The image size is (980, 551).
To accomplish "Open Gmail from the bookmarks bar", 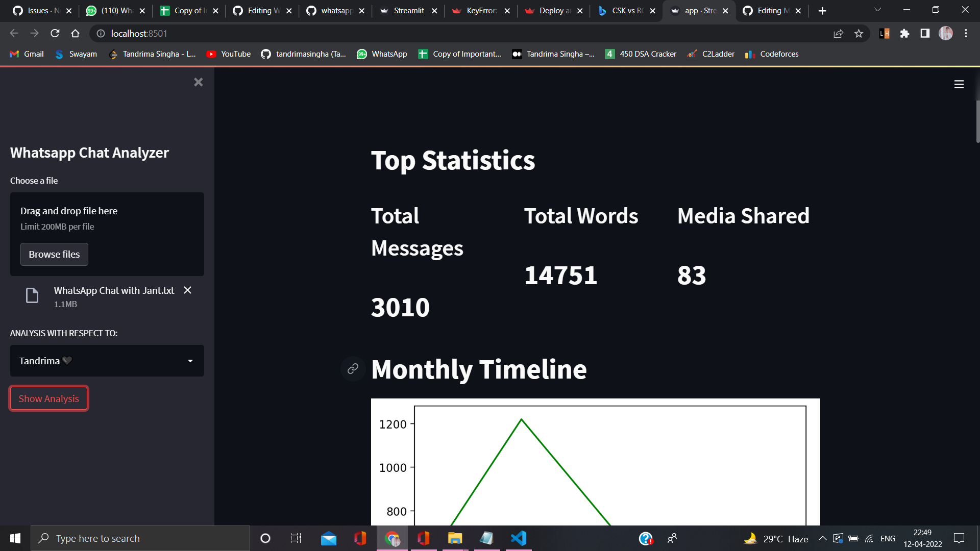I will pyautogui.click(x=26, y=54).
